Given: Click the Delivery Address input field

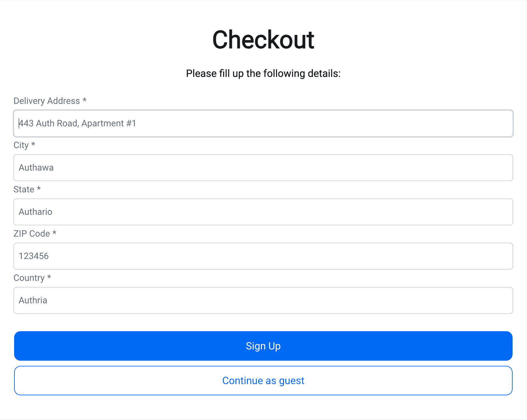Looking at the screenshot, I should (x=263, y=123).
